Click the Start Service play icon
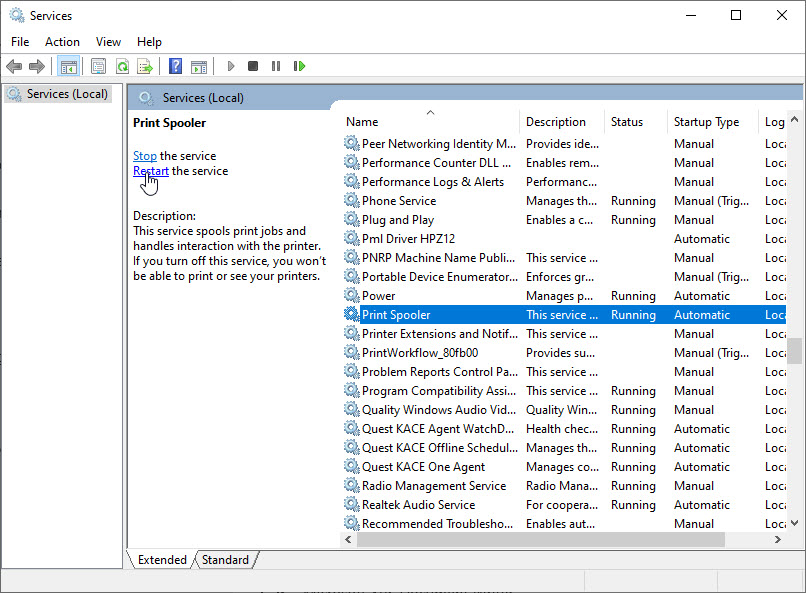Screen dimensions: 806x593 click(230, 66)
